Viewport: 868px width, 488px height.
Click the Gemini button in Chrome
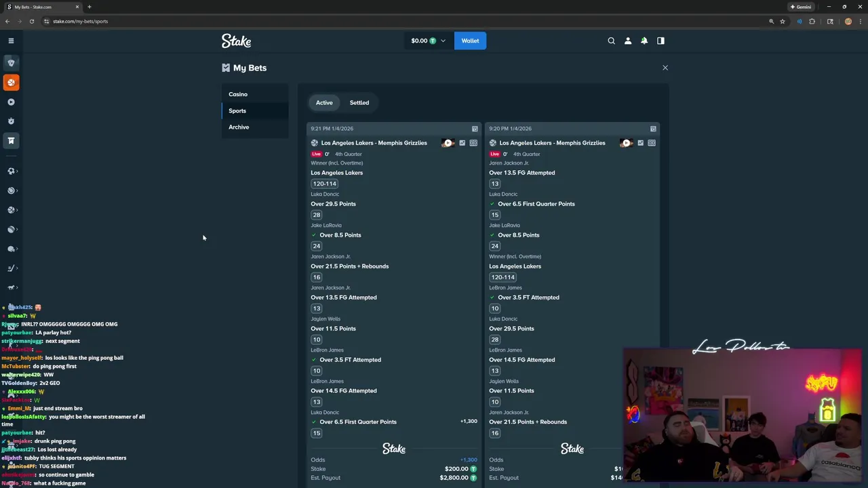point(801,7)
